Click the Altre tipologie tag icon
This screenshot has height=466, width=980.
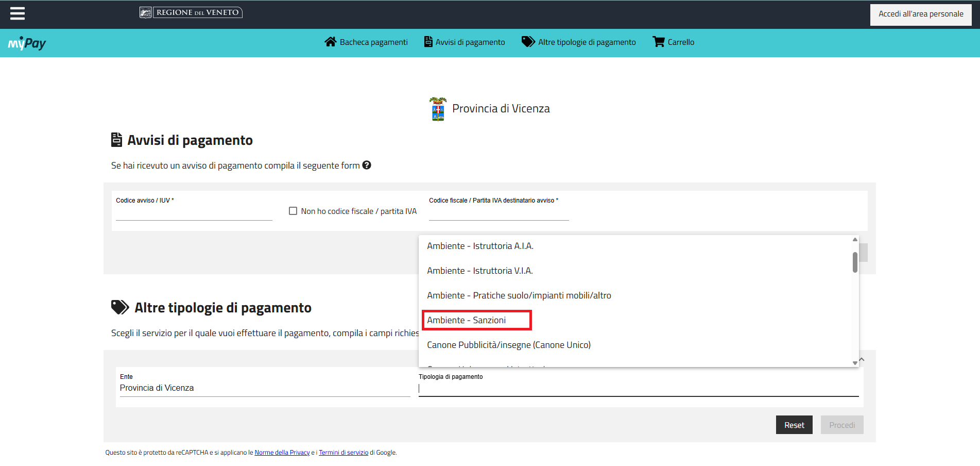point(528,42)
